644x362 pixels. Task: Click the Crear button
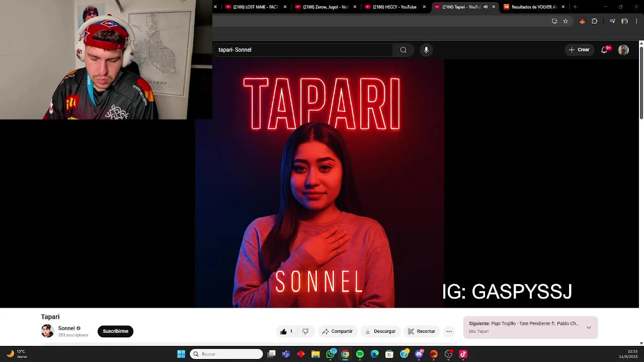point(579,50)
